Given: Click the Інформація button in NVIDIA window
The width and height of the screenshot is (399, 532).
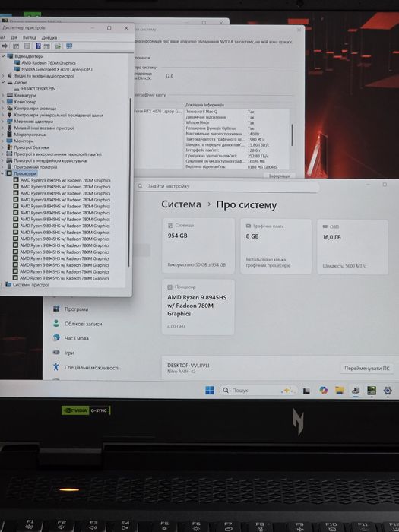Looking at the screenshot, I should pyautogui.click(x=279, y=176).
